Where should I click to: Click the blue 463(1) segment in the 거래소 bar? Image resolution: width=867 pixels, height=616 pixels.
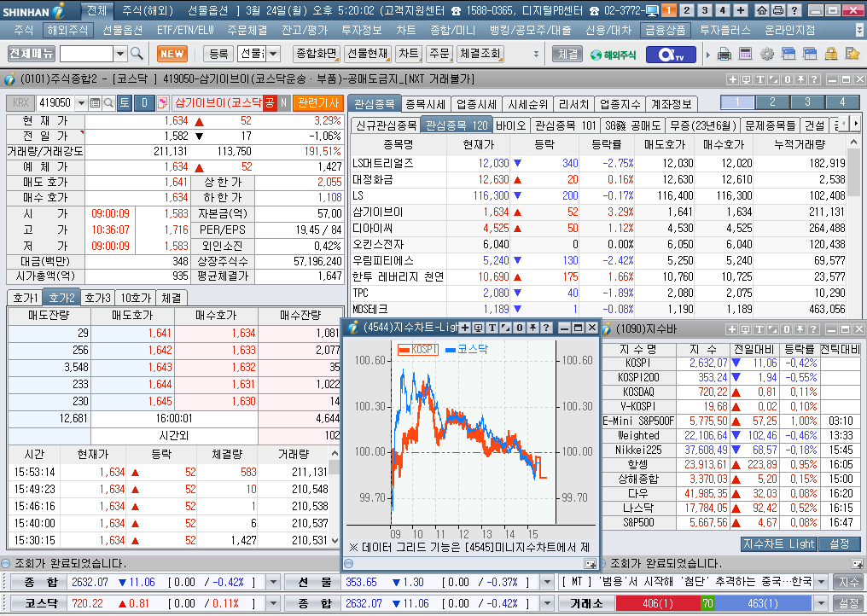click(764, 603)
